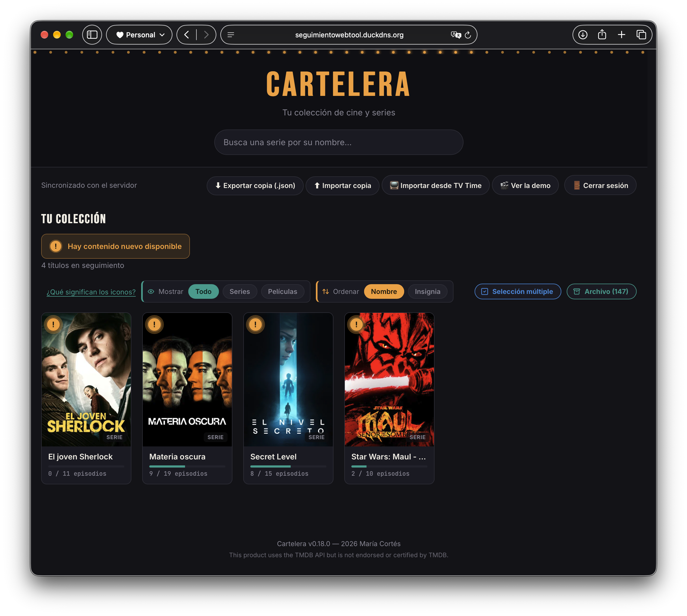This screenshot has width=687, height=616.
Task: Click the alert badge on Star Wars: Maul
Action: pyautogui.click(x=356, y=325)
